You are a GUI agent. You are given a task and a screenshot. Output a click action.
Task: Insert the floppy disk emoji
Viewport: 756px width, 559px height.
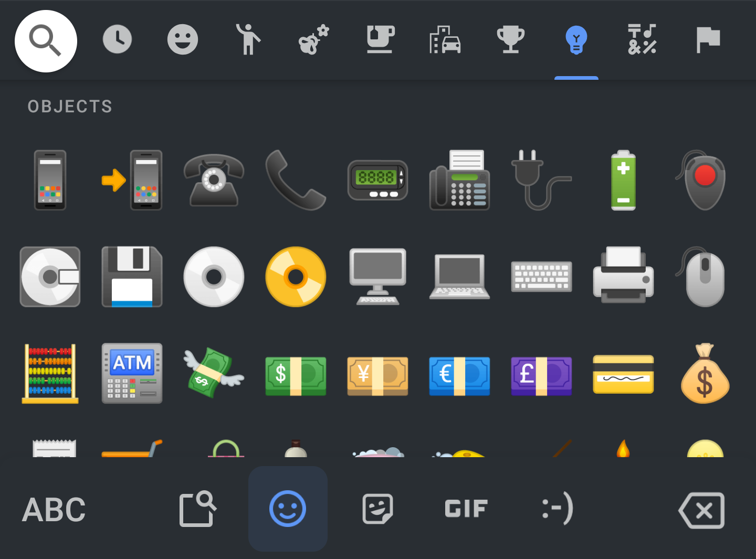click(132, 277)
